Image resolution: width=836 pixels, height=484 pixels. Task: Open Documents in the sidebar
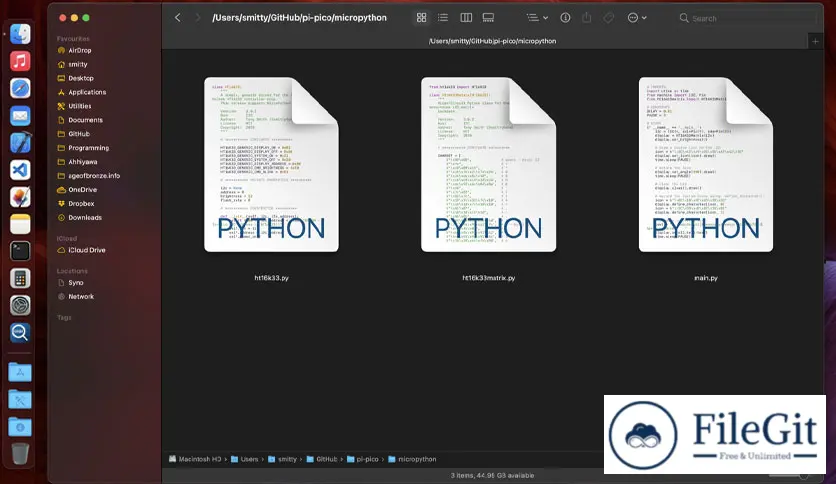pos(85,120)
